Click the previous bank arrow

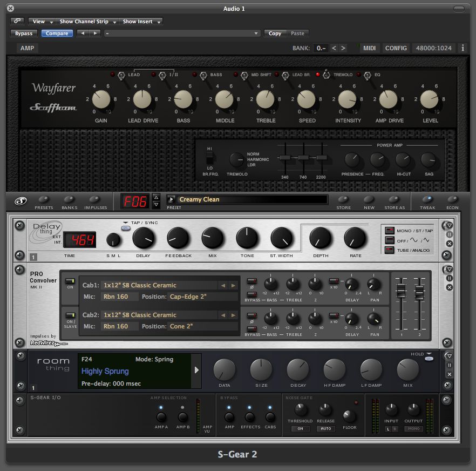334,48
